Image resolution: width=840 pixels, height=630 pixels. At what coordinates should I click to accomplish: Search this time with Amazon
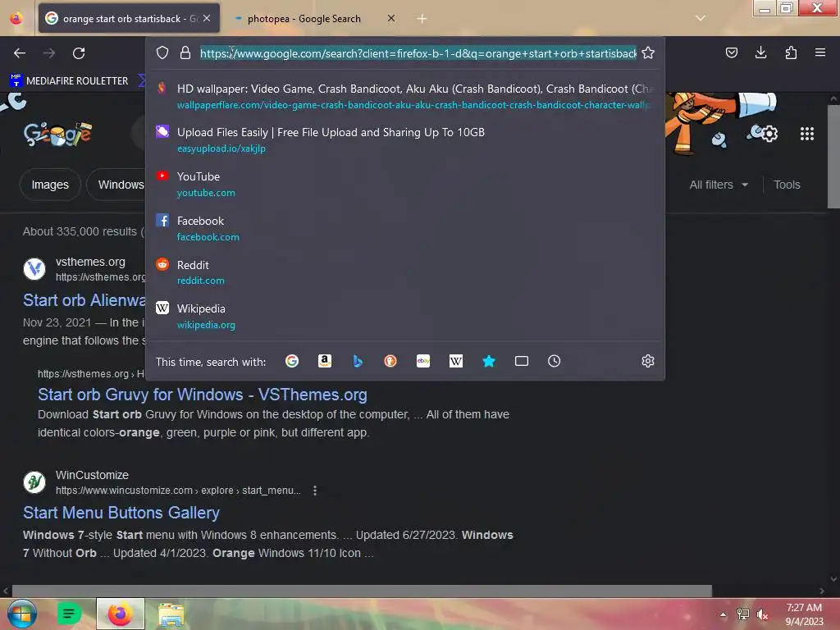(325, 361)
